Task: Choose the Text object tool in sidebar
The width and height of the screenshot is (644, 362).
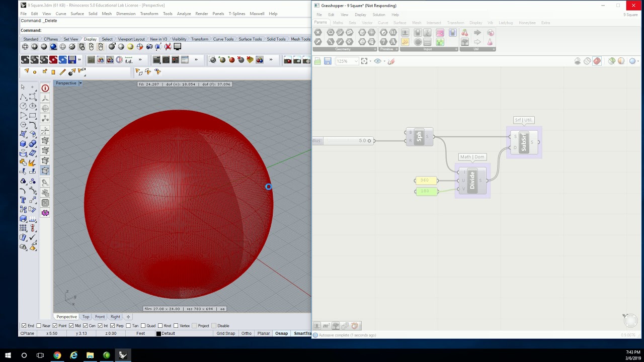Action: point(23,199)
